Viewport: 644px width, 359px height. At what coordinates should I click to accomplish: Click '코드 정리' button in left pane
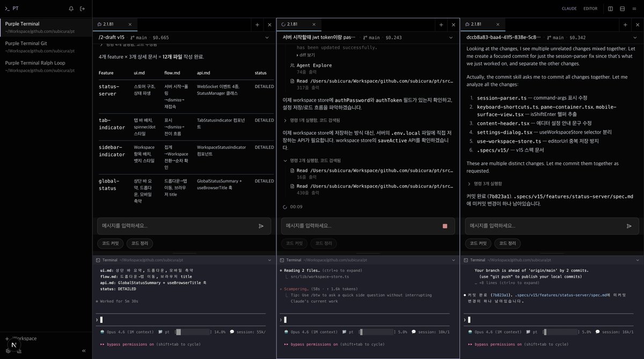click(x=140, y=243)
